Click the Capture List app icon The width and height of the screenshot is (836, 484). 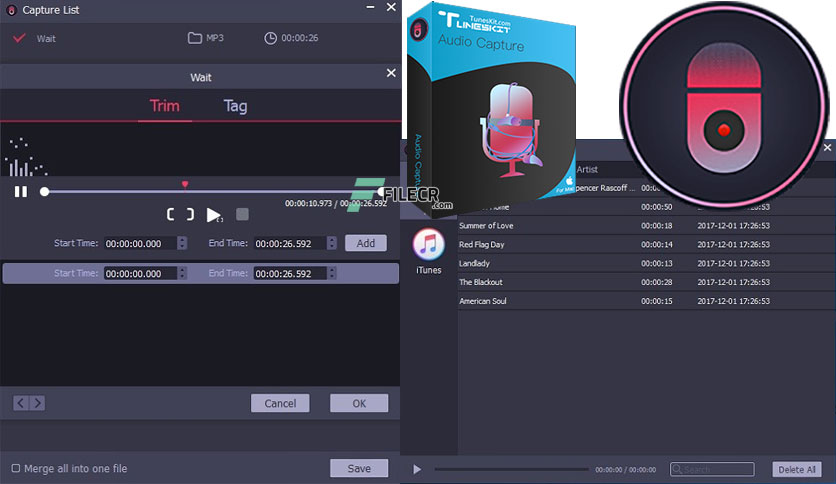[11, 10]
